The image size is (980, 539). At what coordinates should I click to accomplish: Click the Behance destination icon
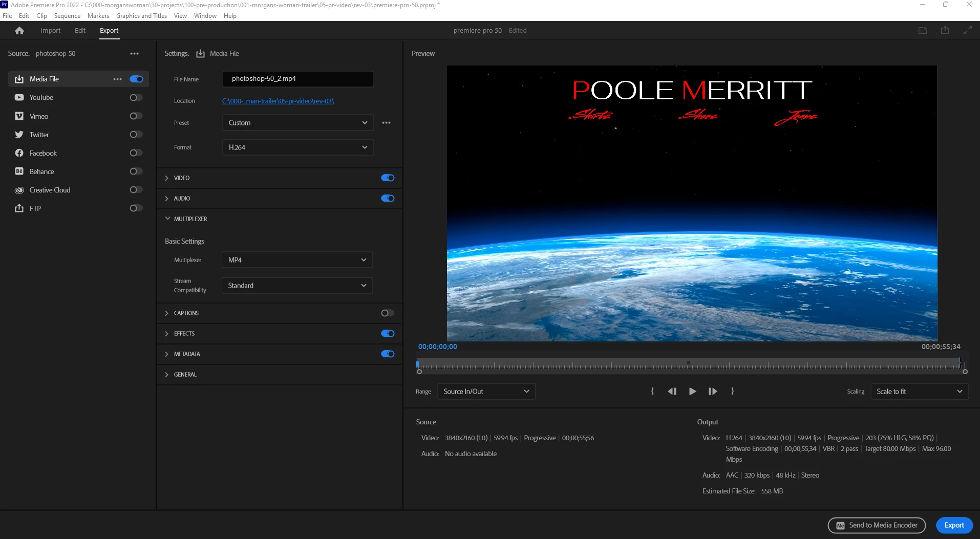pos(19,171)
